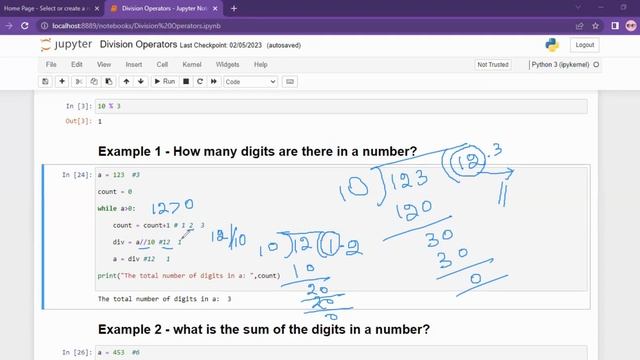Click the Out[3] output value 1
The width and height of the screenshot is (640, 360).
(100, 121)
